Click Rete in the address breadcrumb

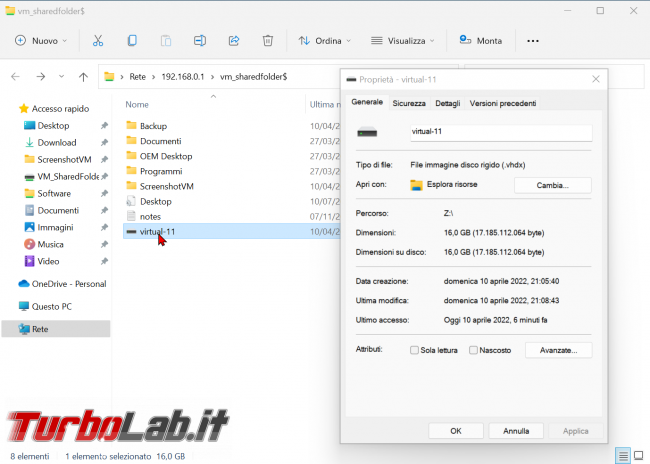(138, 77)
